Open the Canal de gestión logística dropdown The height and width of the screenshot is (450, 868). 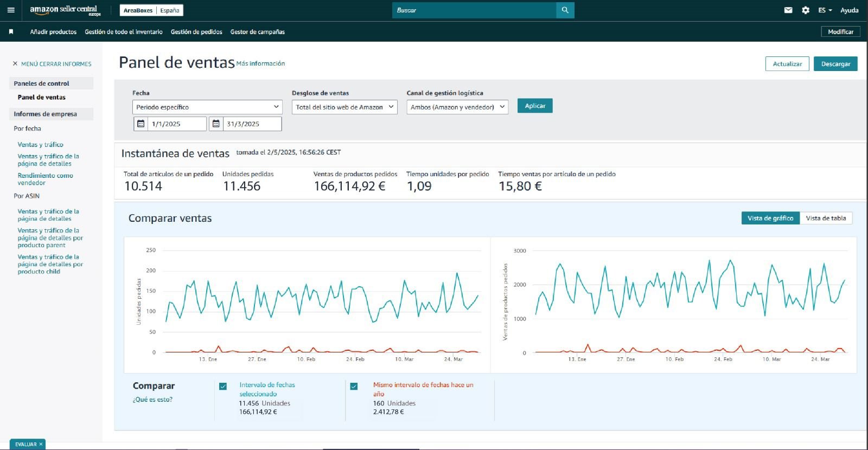pyautogui.click(x=457, y=107)
